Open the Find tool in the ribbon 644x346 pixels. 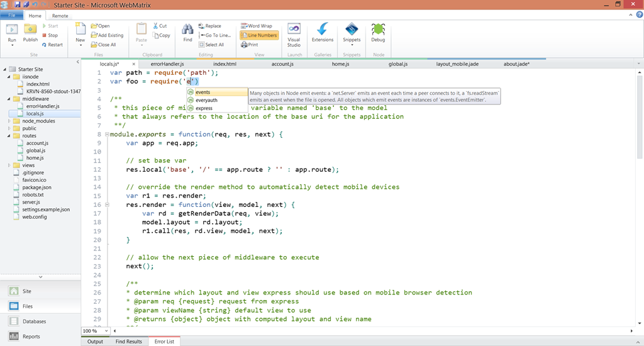pyautogui.click(x=187, y=30)
